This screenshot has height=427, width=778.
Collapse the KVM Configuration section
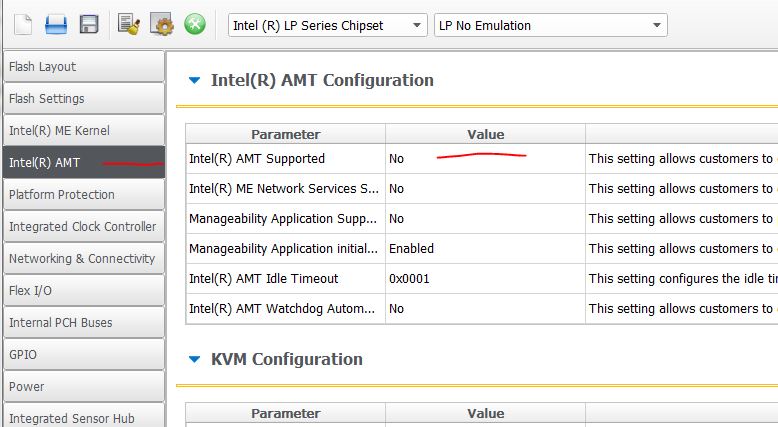click(195, 360)
